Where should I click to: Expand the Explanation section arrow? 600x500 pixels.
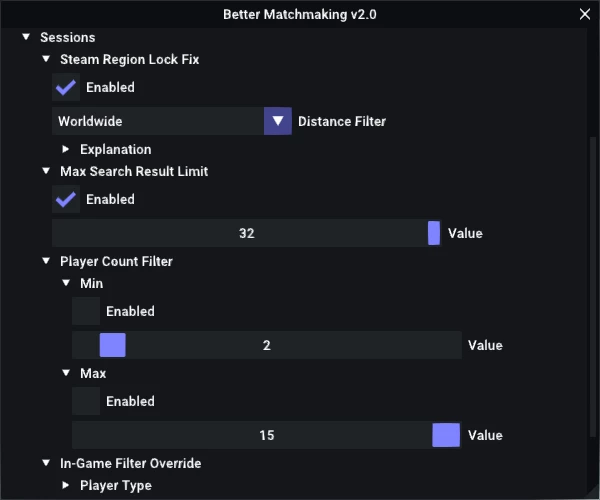(66, 149)
